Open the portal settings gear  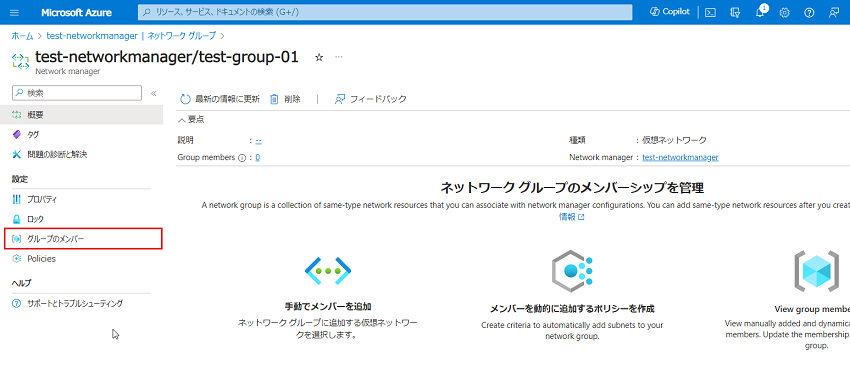point(784,12)
